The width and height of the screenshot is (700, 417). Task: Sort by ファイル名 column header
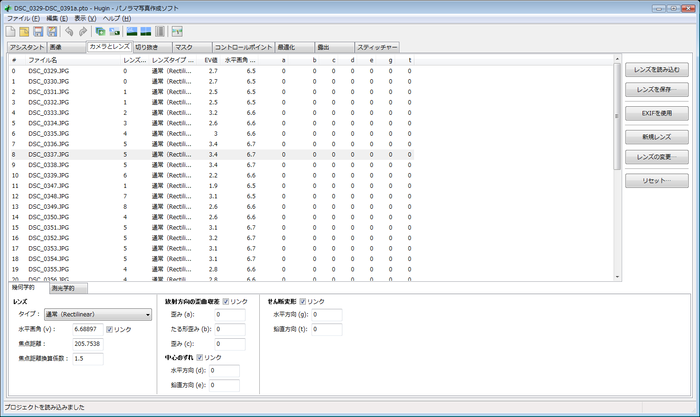(73, 60)
